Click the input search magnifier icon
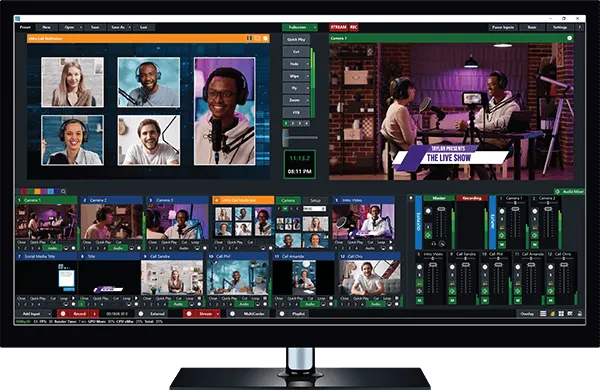This screenshot has width=600, height=390. (64, 191)
